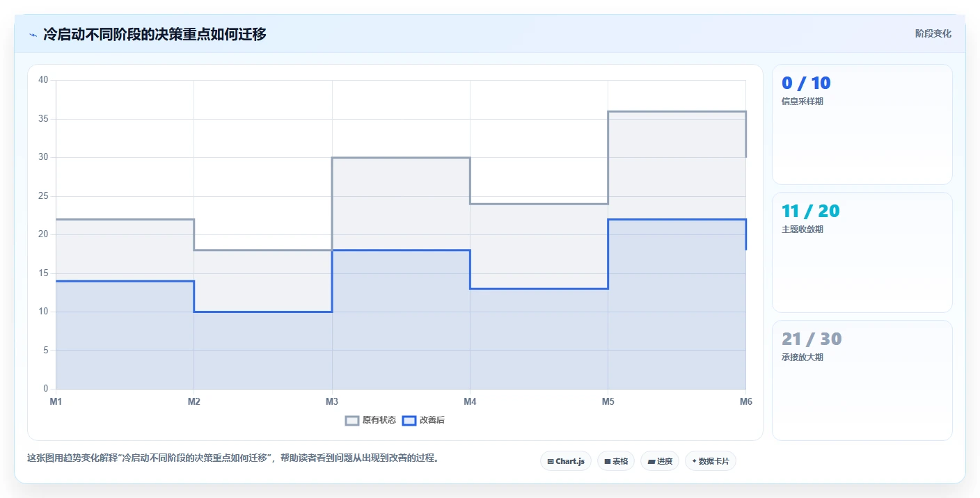Click the M1 axis label
980x498 pixels.
[x=56, y=401]
